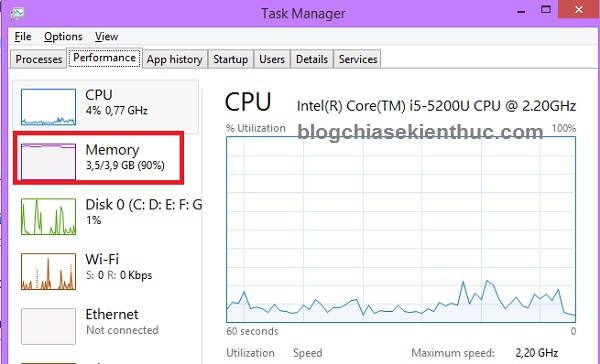The height and width of the screenshot is (364, 600).
Task: Select the CPU usage mini graph thumbnail
Action: point(48,107)
